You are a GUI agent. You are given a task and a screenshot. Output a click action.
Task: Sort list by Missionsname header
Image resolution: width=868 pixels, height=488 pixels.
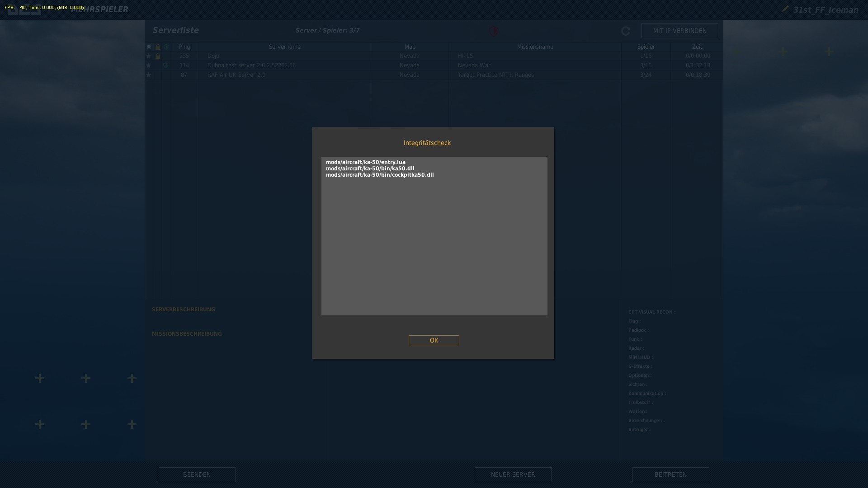535,47
